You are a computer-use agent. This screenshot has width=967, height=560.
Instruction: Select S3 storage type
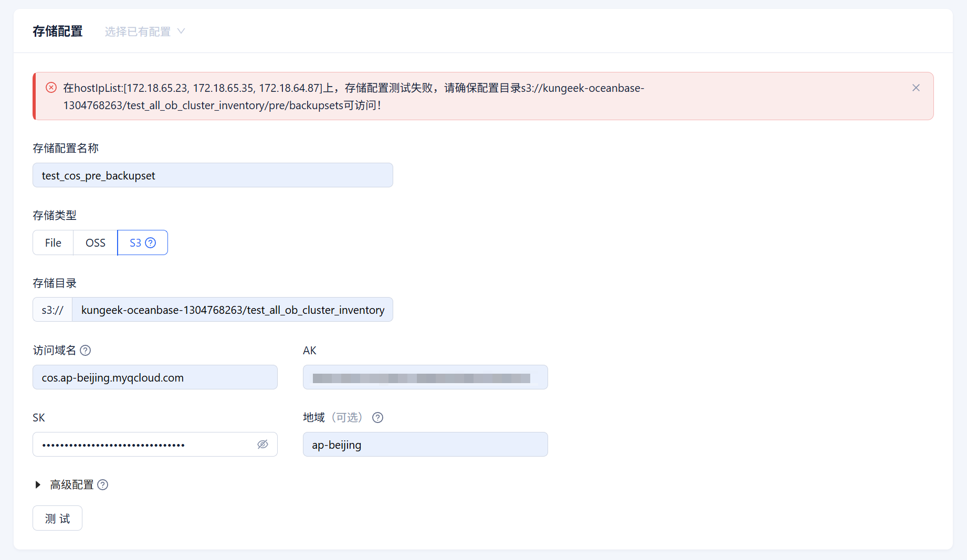tap(135, 243)
